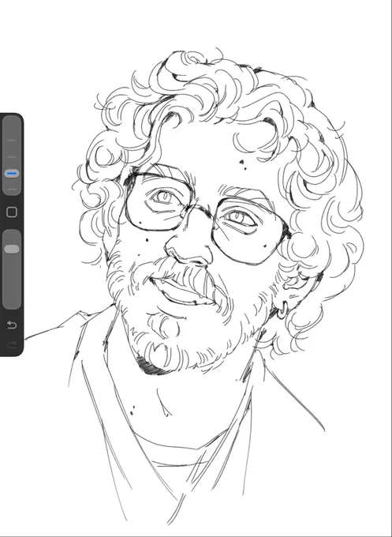Viewport: 392px width, 537px height.
Task: Click the grey opacity slider thumb
Action: click(x=12, y=249)
